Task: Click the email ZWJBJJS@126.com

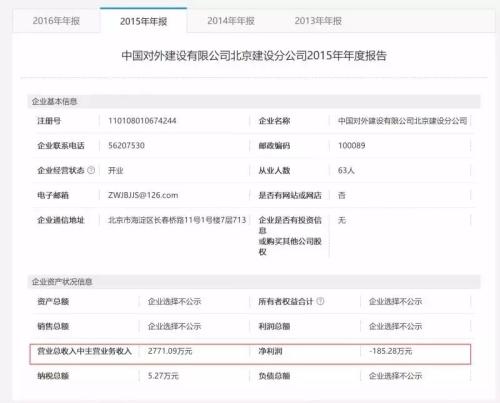Action: point(143,195)
